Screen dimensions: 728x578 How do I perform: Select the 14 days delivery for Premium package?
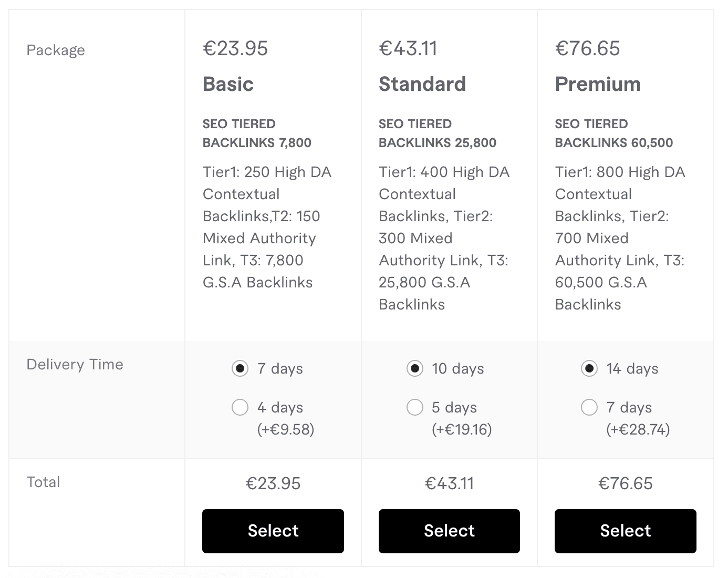(590, 368)
